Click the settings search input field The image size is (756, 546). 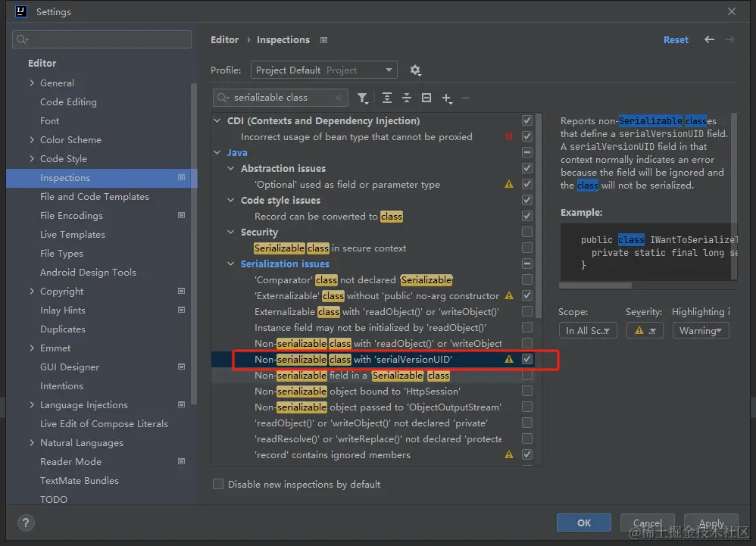(102, 39)
